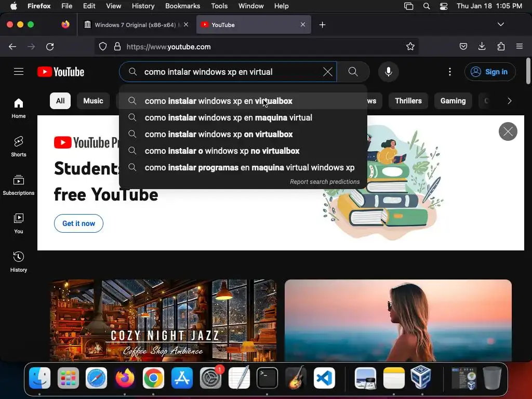Open Shorts in the sidebar
This screenshot has height=399, width=532.
tap(19, 147)
